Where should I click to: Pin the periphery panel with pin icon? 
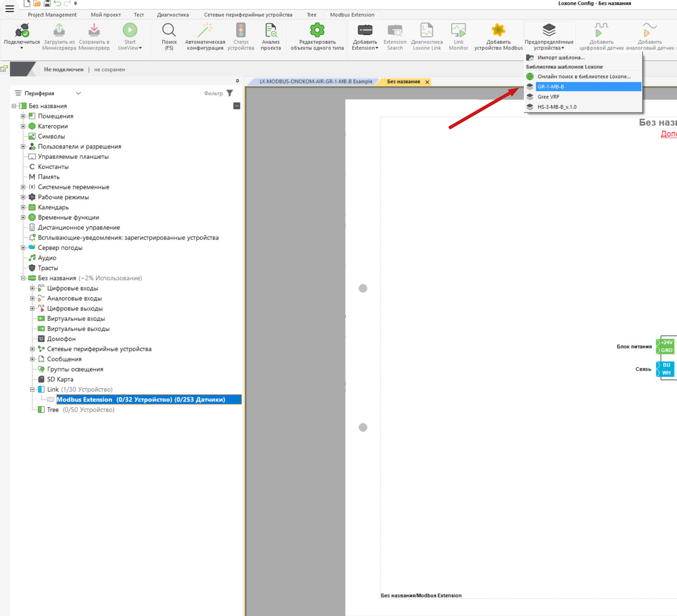click(x=237, y=81)
